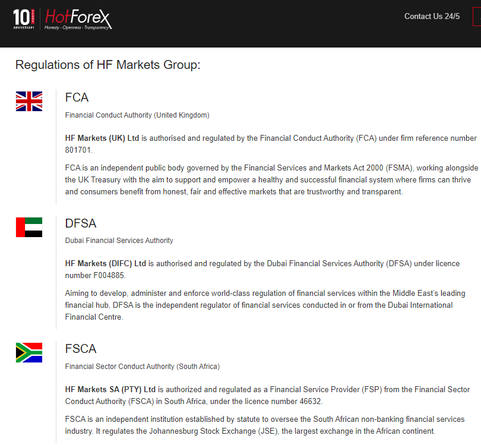This screenshot has width=481, height=448.
Task: Click the United Kingdom flag icon
Action: [29, 101]
